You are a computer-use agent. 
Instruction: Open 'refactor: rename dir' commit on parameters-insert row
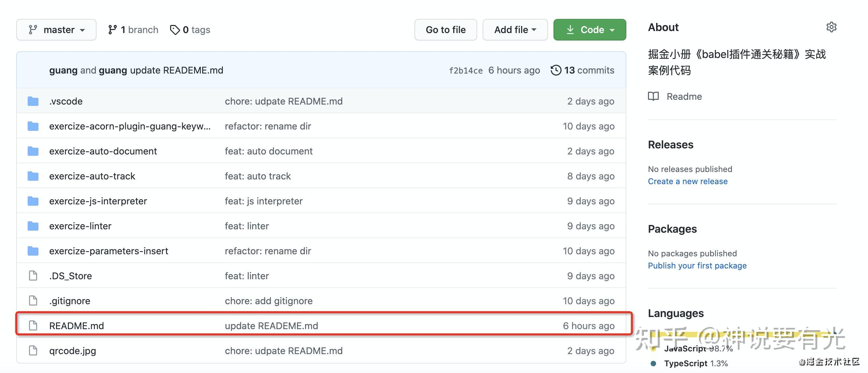268,251
